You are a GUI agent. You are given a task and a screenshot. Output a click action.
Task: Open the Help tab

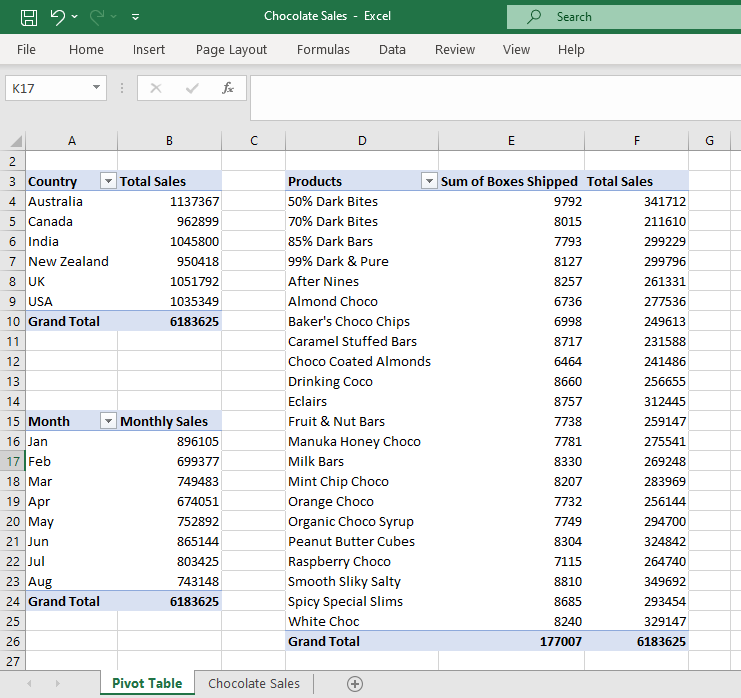571,50
